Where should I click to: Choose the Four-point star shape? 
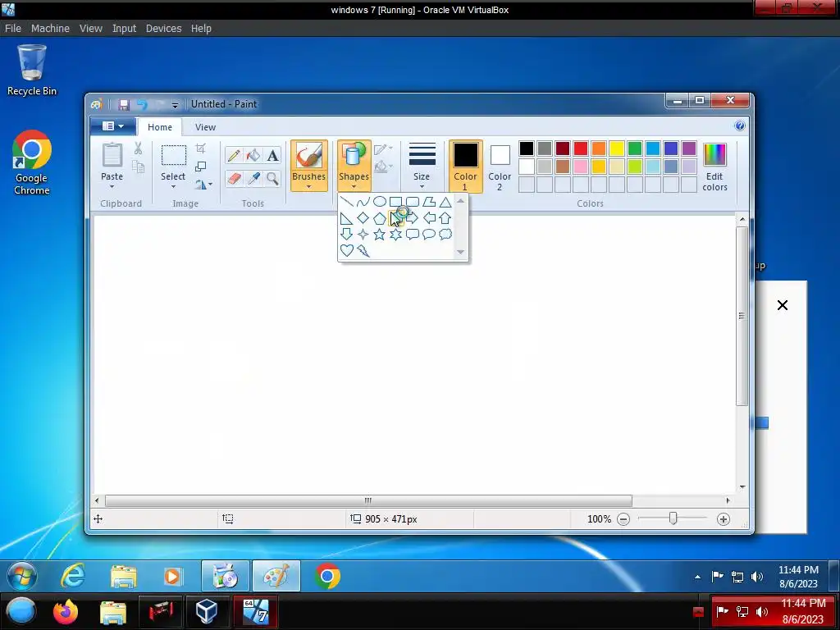(363, 235)
